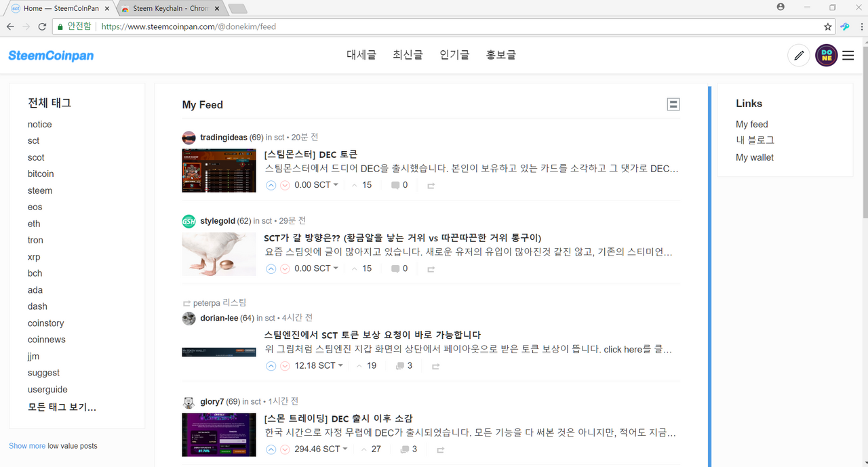This screenshot has height=467, width=868.
Task: Open the hamburger menu icon
Action: [x=848, y=56]
